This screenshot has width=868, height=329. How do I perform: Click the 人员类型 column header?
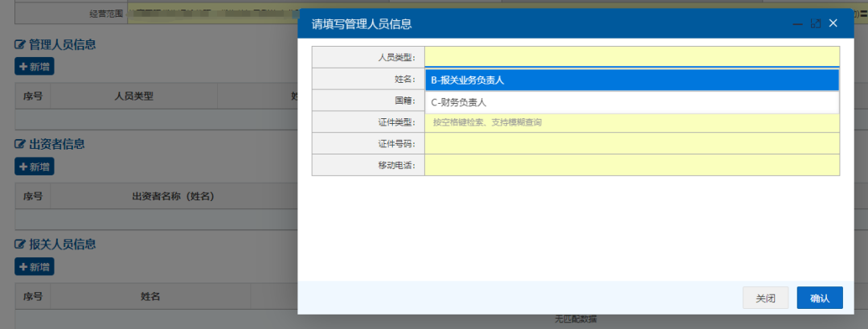133,96
